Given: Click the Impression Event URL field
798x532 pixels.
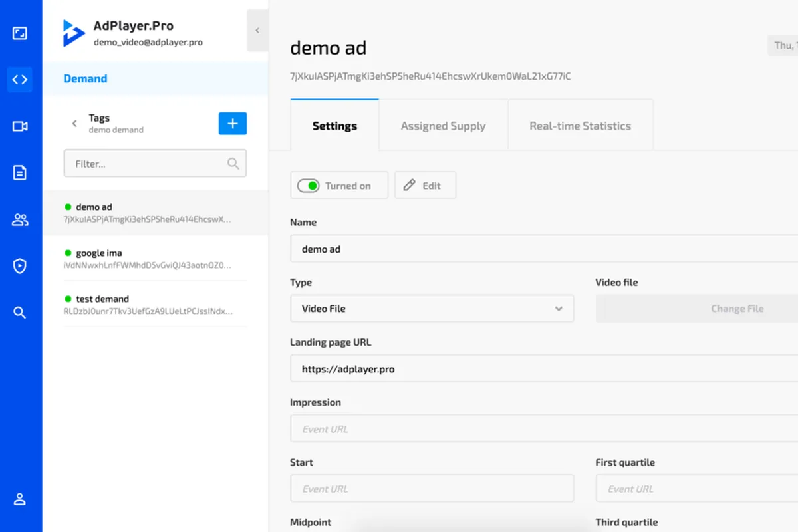Looking at the screenshot, I should tap(544, 428).
